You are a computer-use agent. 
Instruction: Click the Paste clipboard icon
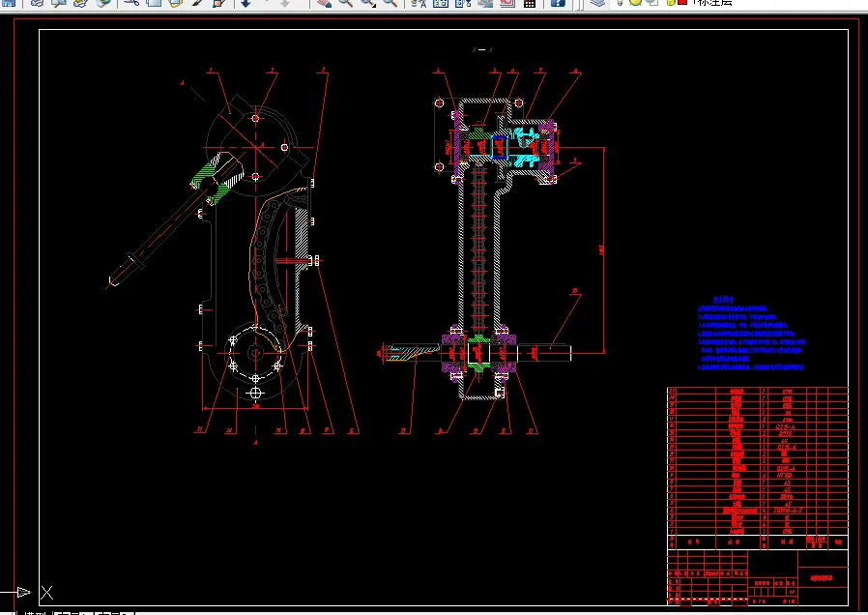tap(176, 3)
